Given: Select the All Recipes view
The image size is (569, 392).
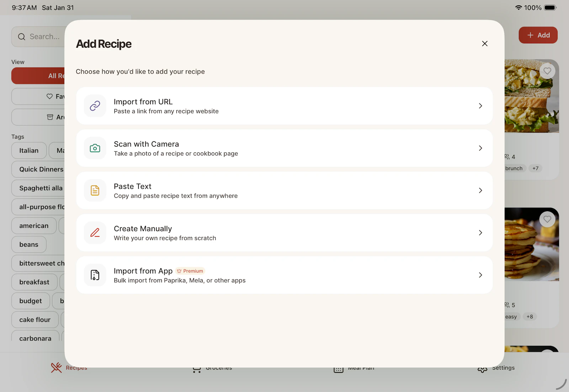Looking at the screenshot, I should tap(53, 76).
